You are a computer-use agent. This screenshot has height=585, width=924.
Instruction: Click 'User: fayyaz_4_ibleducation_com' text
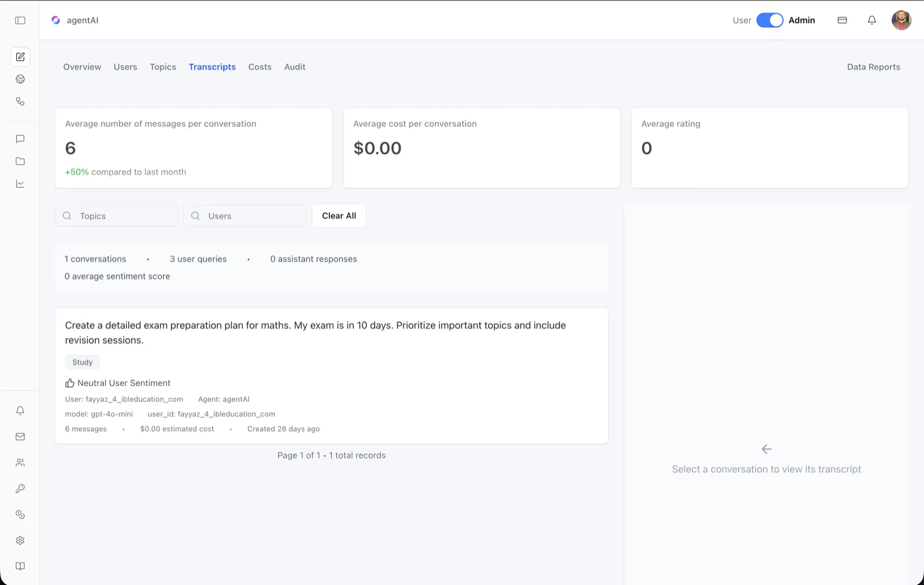point(124,399)
